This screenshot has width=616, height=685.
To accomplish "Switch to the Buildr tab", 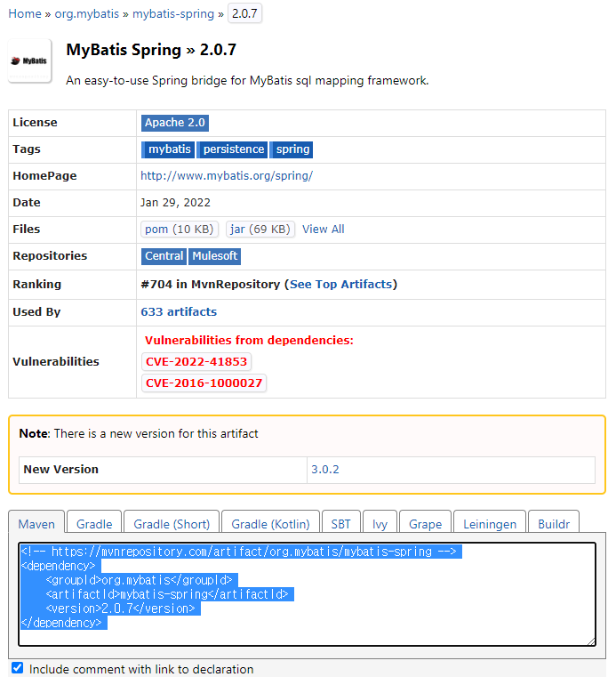I will point(554,522).
